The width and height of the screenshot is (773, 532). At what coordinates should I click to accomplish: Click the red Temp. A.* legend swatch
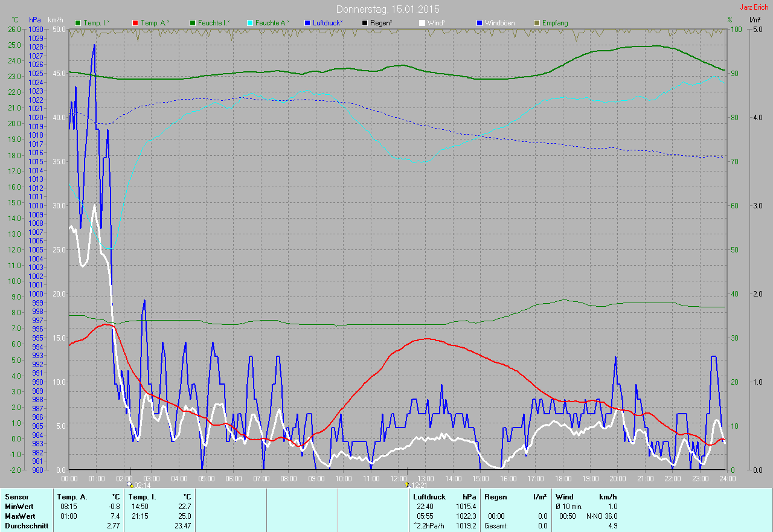coord(135,23)
